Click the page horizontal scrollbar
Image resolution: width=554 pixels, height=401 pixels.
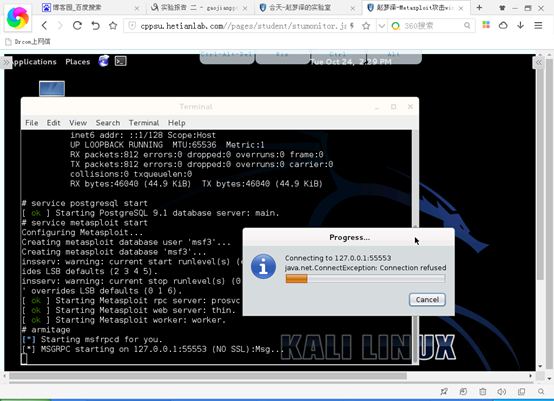[x=208, y=376]
